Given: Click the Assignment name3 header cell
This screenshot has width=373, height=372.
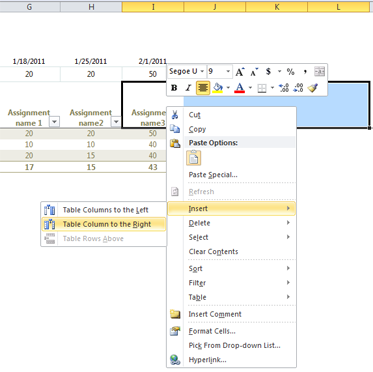Looking at the screenshot, I should [x=145, y=105].
